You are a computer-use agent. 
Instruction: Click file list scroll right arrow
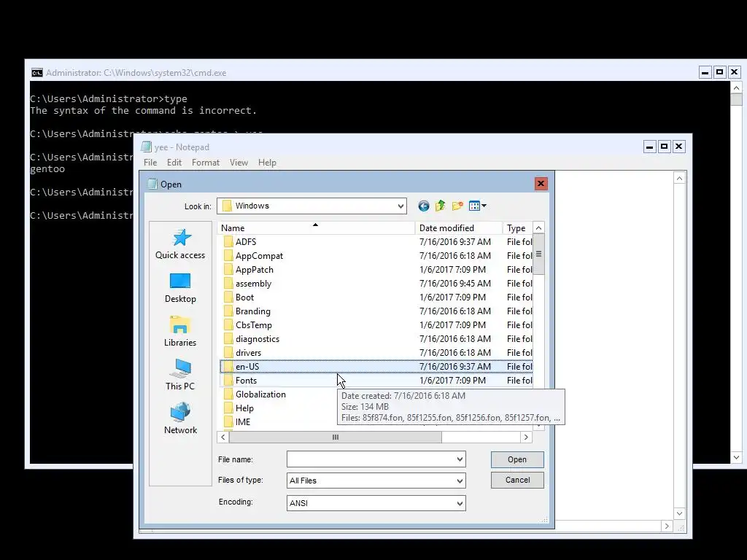(x=526, y=437)
